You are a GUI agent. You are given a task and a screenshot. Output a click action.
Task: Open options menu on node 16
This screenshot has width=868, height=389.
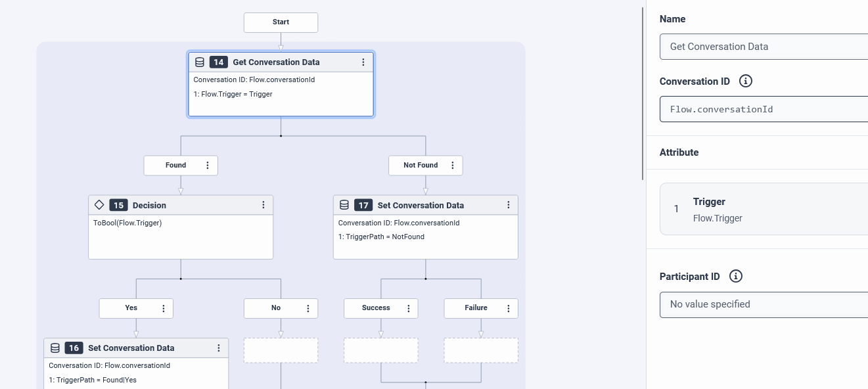pyautogui.click(x=219, y=348)
